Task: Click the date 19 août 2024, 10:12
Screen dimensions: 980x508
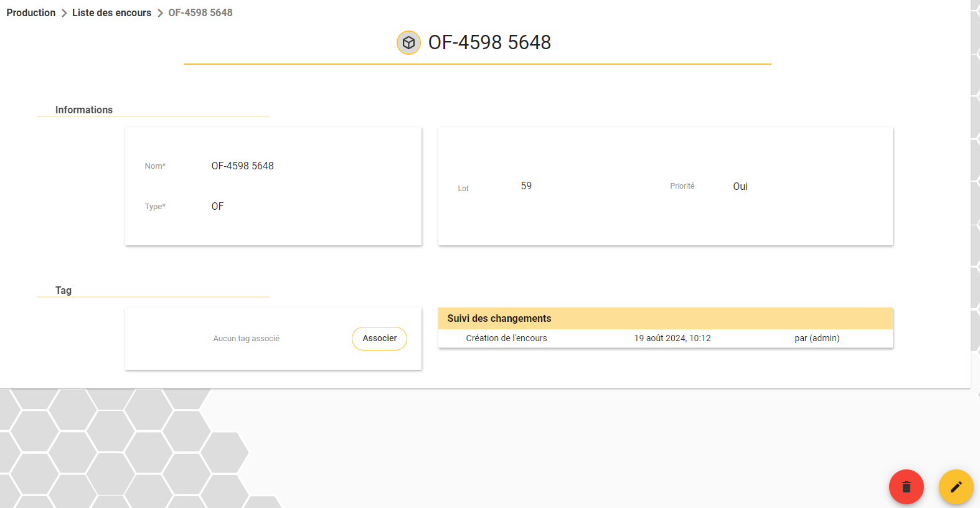Action: [672, 338]
